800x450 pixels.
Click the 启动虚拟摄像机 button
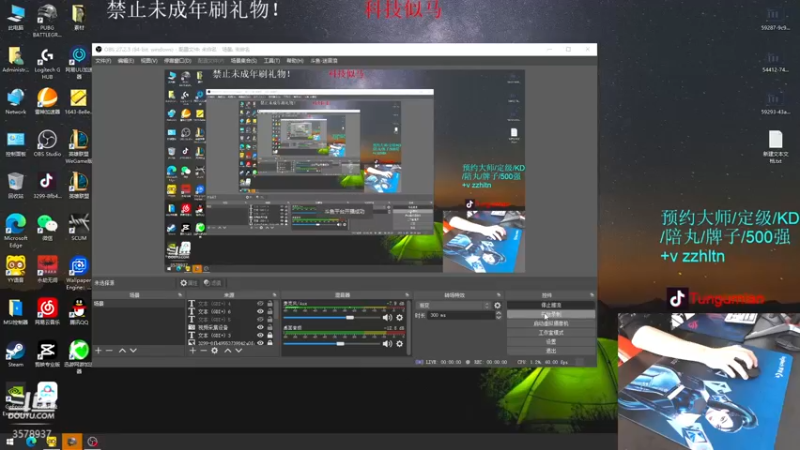(x=551, y=323)
